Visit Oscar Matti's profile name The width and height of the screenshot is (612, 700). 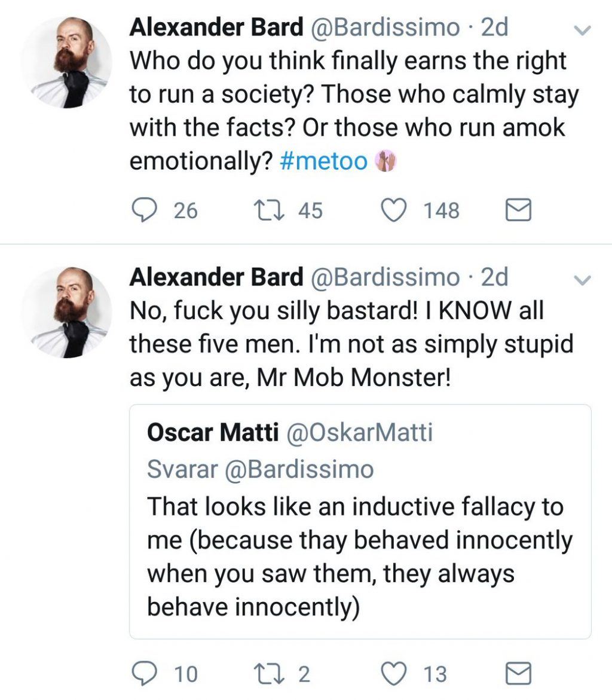click(213, 433)
